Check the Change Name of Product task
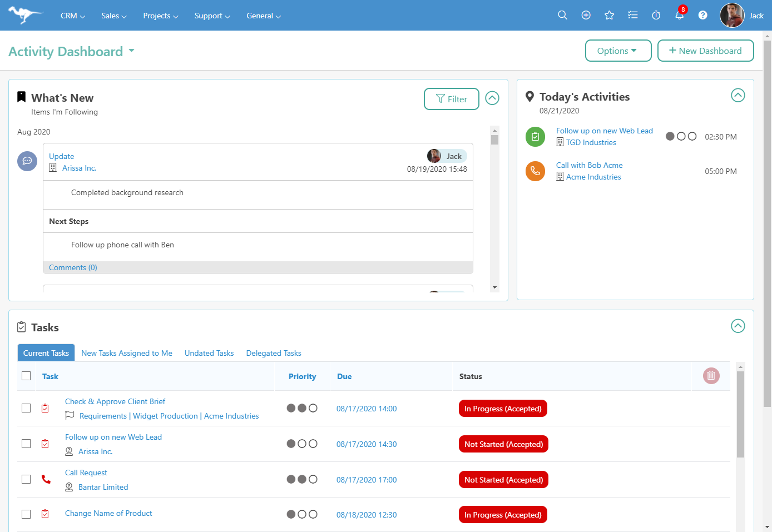Viewport: 772px width, 532px height. tap(26, 514)
